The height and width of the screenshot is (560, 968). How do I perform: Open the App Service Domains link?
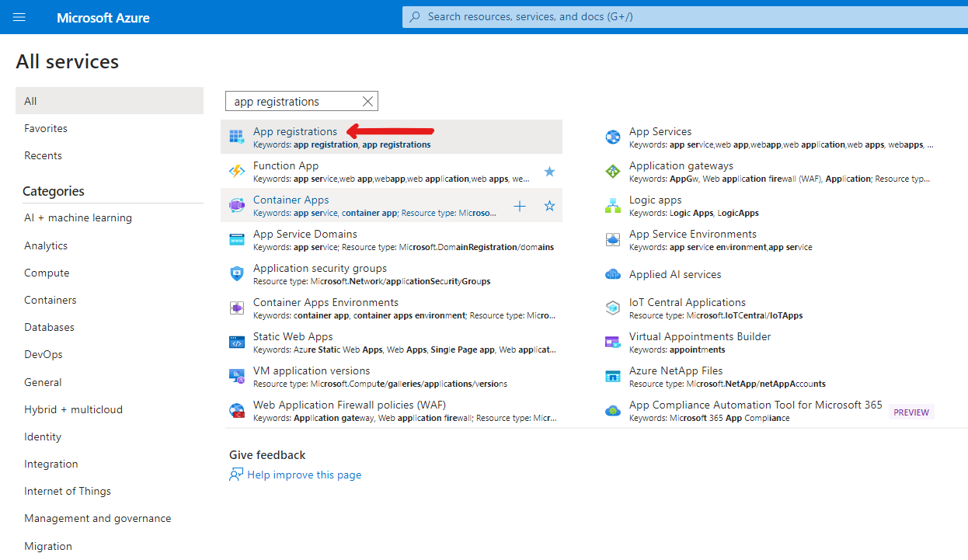tap(305, 234)
